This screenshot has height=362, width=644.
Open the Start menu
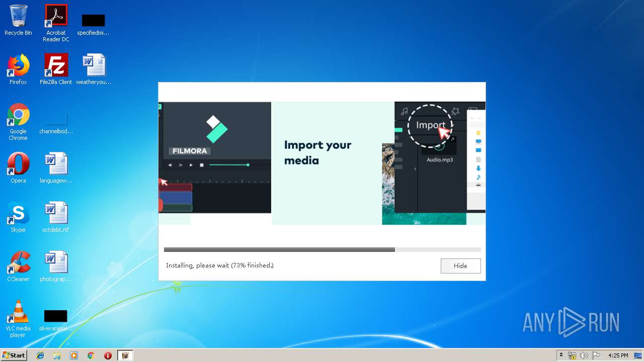pos(14,355)
